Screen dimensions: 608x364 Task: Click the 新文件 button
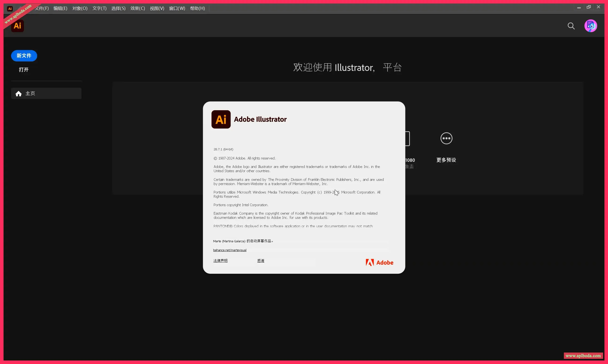click(x=24, y=56)
